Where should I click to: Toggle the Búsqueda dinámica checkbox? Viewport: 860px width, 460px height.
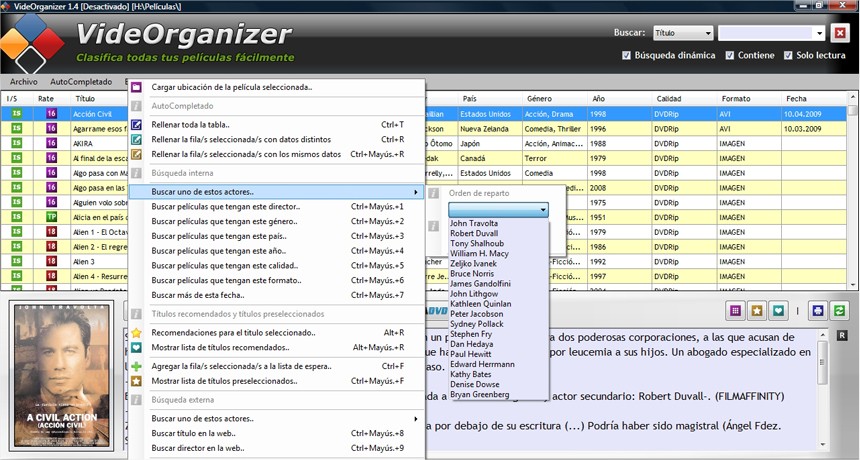coord(626,55)
